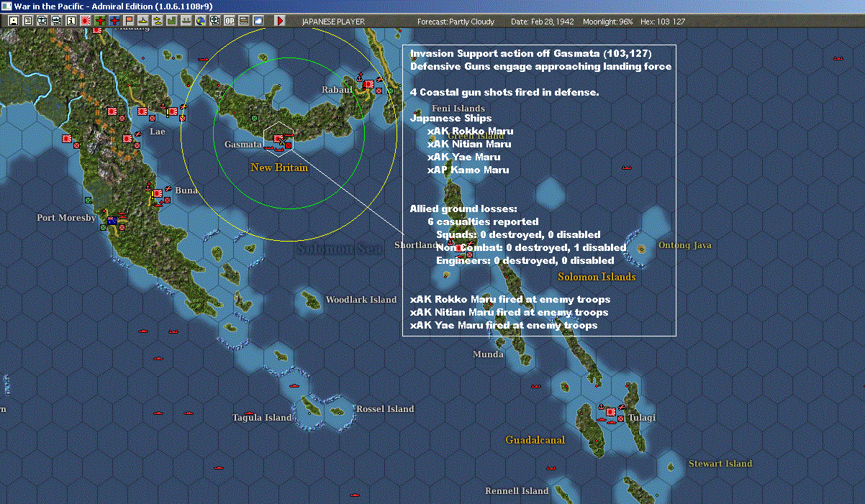Click the 'Woodlark Island' map label

click(x=361, y=300)
